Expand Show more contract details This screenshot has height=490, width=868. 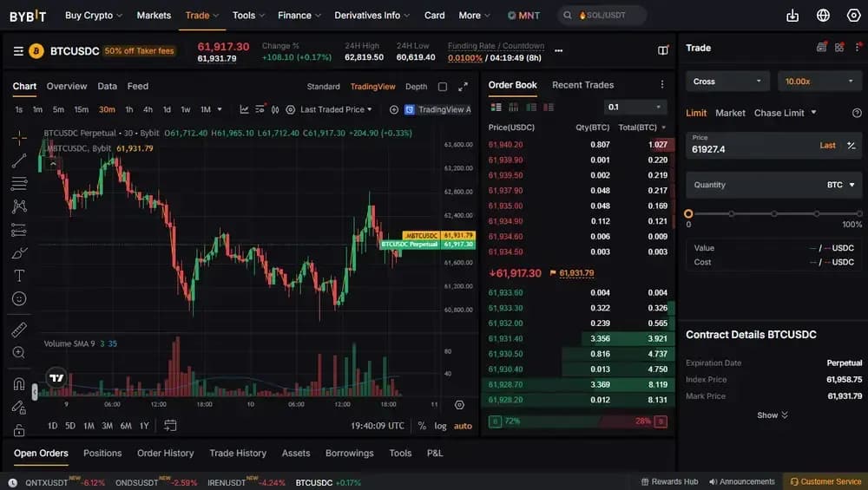coord(773,415)
